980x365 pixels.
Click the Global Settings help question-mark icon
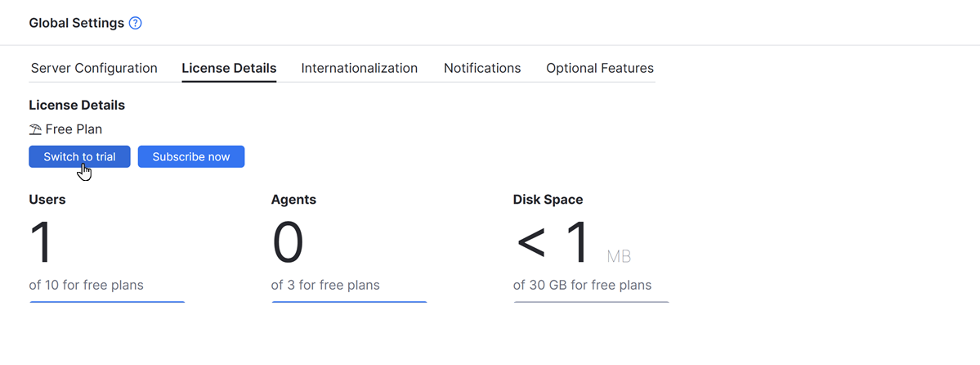(x=136, y=23)
